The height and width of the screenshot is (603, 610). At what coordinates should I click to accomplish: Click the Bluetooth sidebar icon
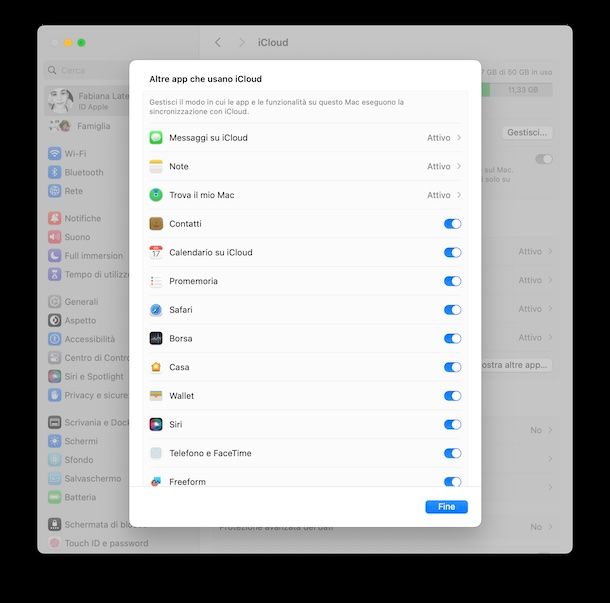(x=54, y=172)
